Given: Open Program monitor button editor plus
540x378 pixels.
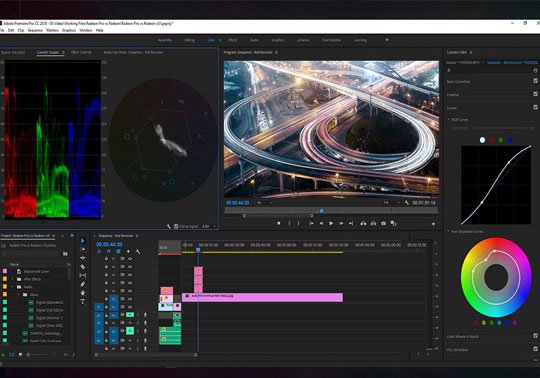Looking at the screenshot, I should (434, 224).
